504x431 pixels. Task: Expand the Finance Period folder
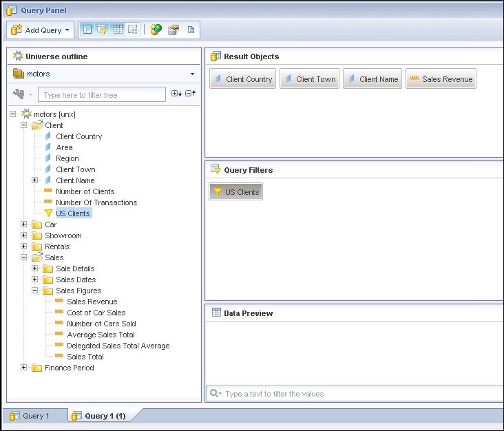tap(24, 368)
